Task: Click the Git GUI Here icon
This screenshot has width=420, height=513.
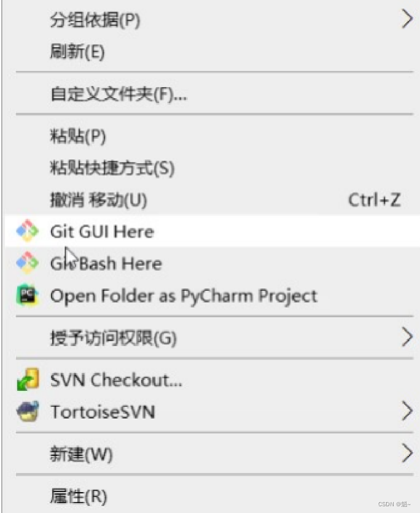Action: click(28, 231)
